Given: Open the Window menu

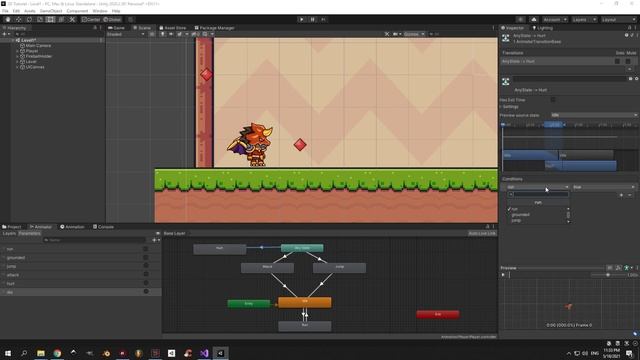Looking at the screenshot, I should click(x=100, y=11).
